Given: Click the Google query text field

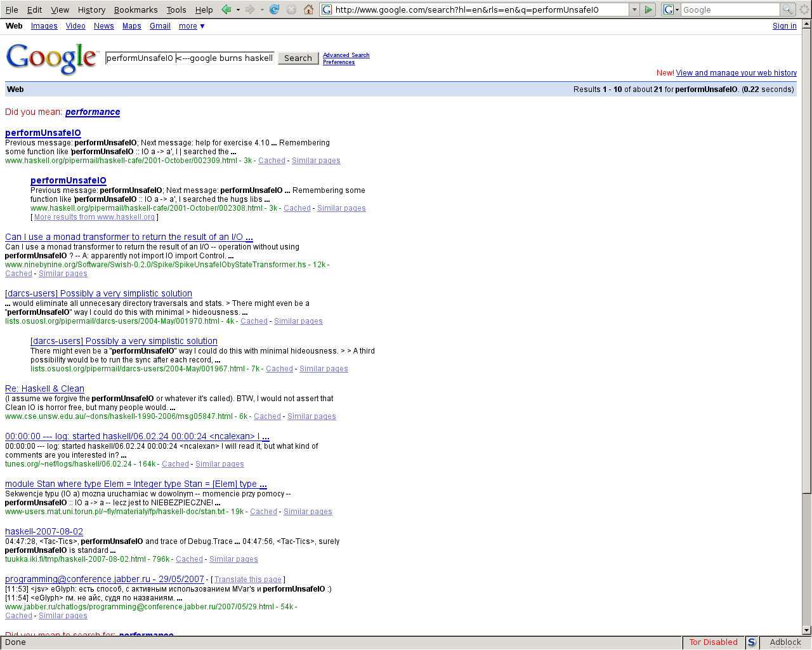Looking at the screenshot, I should (190, 58).
